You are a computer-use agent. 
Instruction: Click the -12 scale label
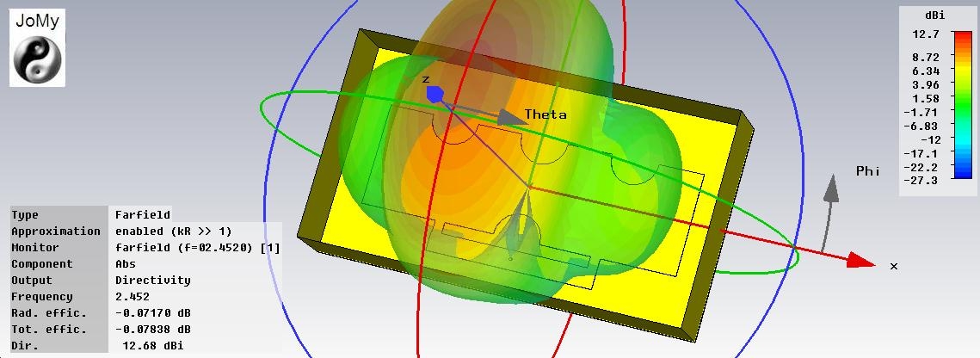coord(932,139)
